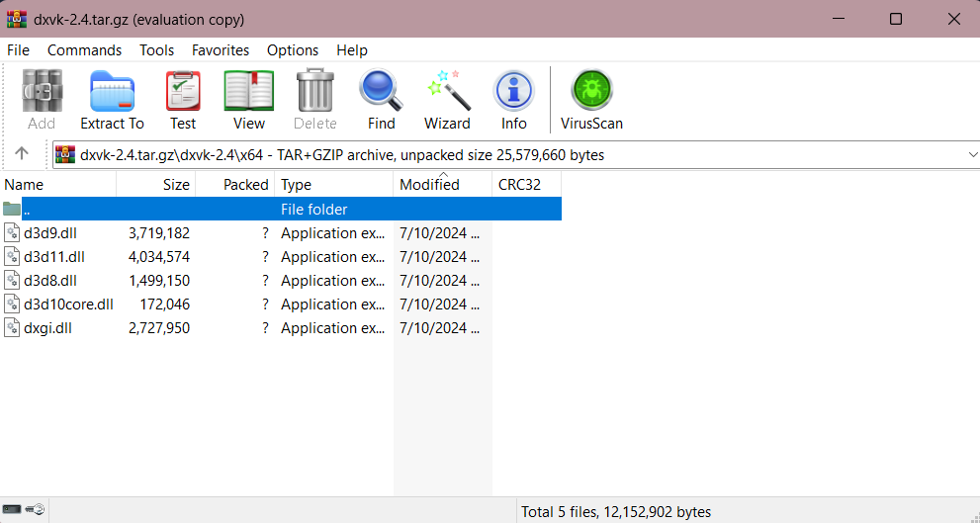The width and height of the screenshot is (980, 523).
Task: Select the d3d8.dll file name
Action: (50, 281)
